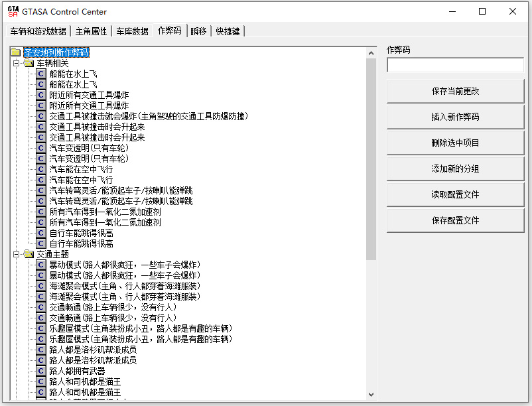532x406 pixels.
Task: Click the GTA SA app icon in title bar
Action: tap(13, 11)
